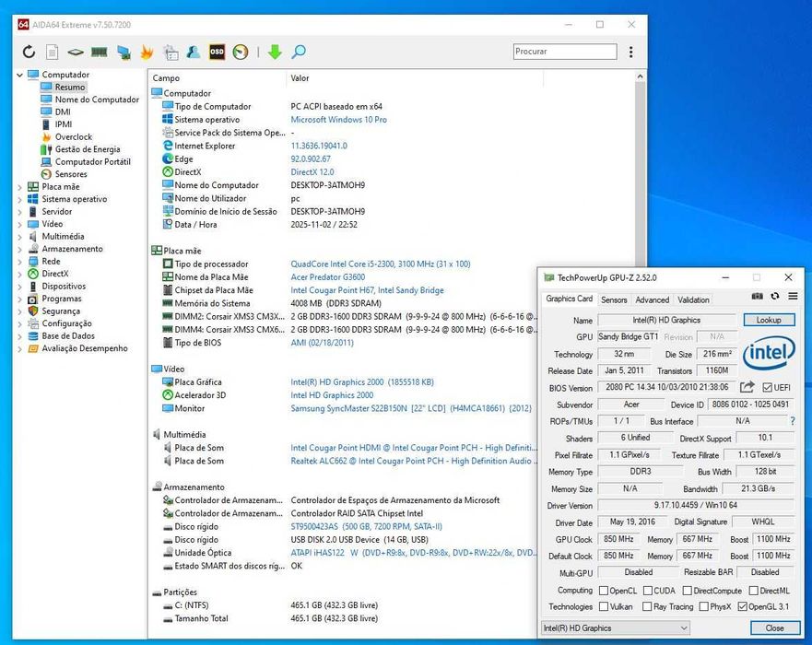Viewport: 812px width, 645px height.
Task: Expand the Multimédia tree node
Action: point(19,237)
